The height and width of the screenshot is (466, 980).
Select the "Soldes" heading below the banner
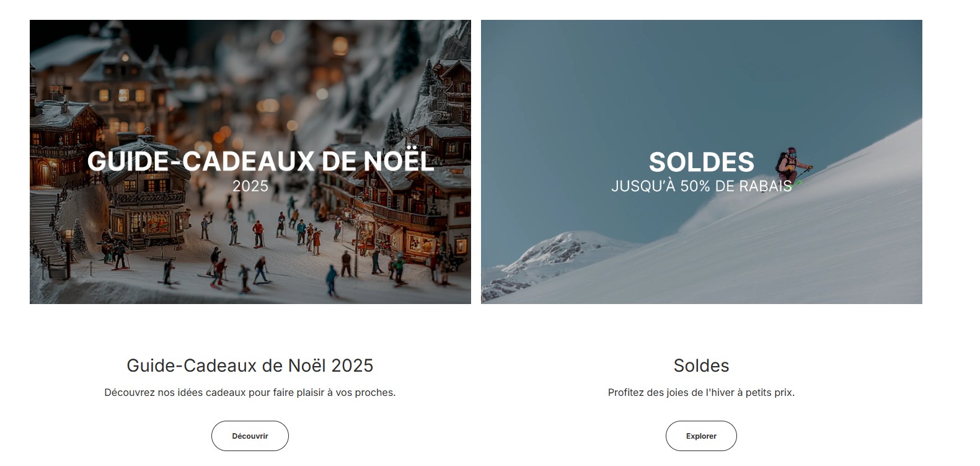pos(701,365)
